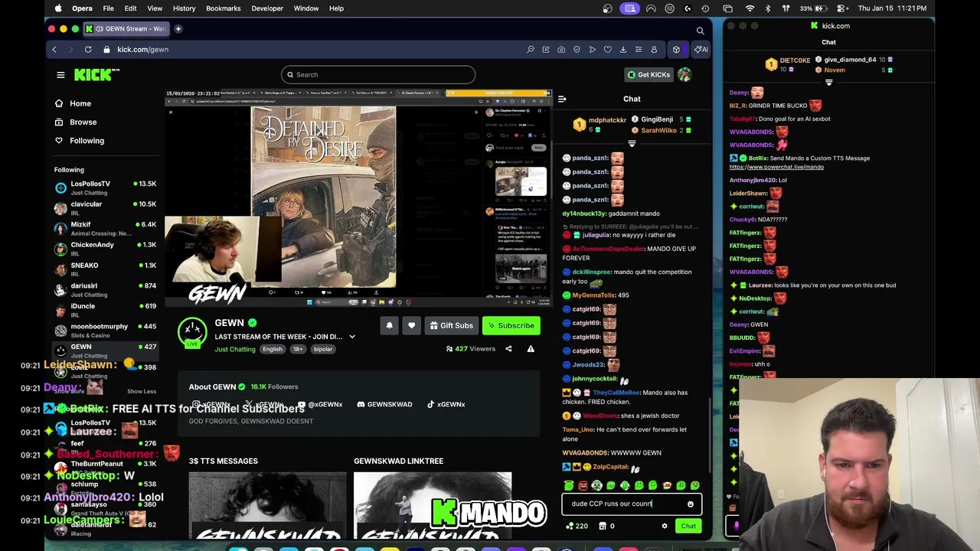Screen dimensions: 980x551
Task: Open the Apple menu
Action: (58, 8)
